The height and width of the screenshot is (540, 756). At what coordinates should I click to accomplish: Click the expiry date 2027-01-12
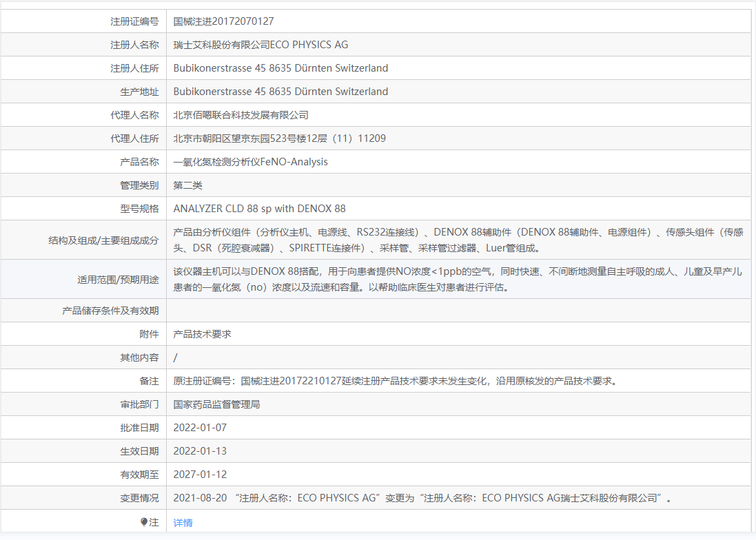200,475
